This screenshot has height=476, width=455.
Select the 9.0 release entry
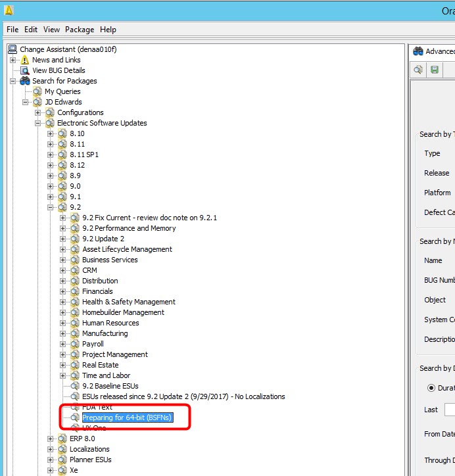(75, 187)
